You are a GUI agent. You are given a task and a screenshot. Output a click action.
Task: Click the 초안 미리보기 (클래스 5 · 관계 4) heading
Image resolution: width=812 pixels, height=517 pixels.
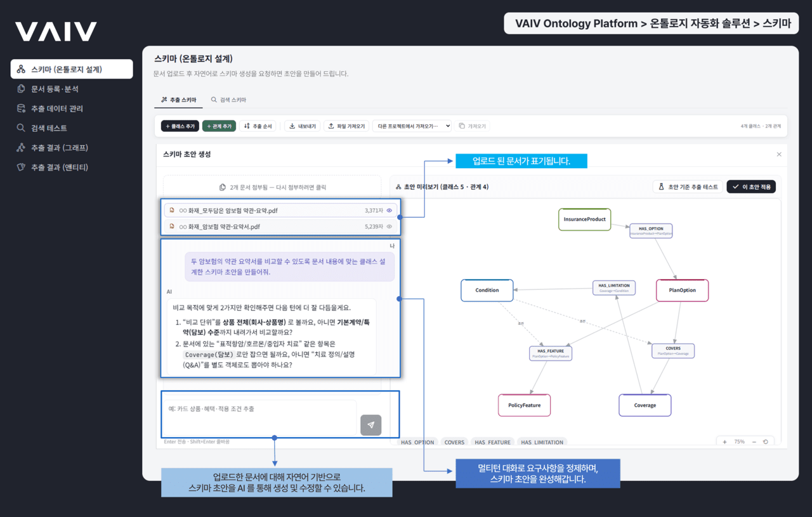446,187
